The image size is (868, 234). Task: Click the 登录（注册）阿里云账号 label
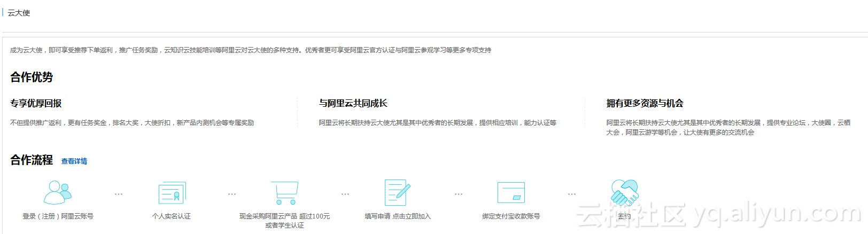pos(58,216)
